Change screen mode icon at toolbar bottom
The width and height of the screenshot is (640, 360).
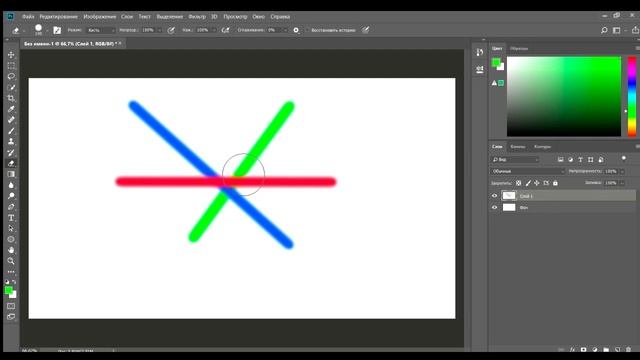(x=11, y=317)
